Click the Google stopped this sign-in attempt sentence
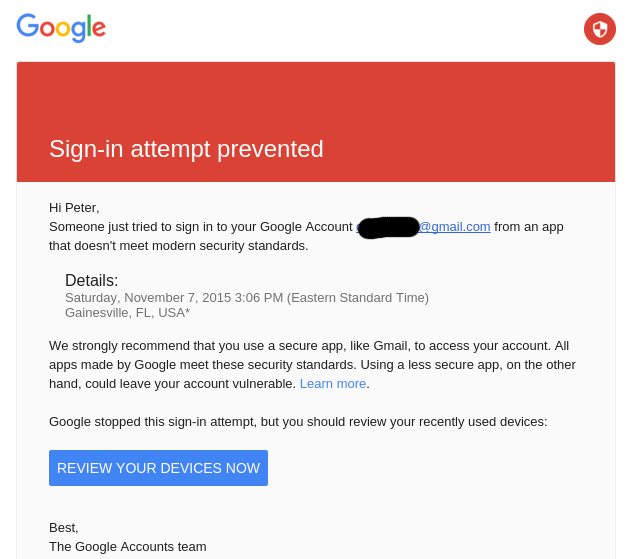Image resolution: width=644 pixels, height=559 pixels. 298,422
